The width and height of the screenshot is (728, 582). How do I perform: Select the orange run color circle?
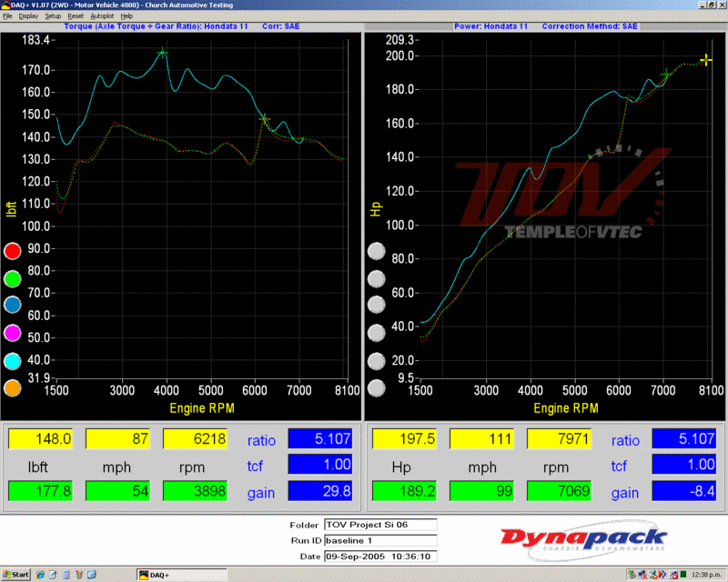[x=13, y=388]
